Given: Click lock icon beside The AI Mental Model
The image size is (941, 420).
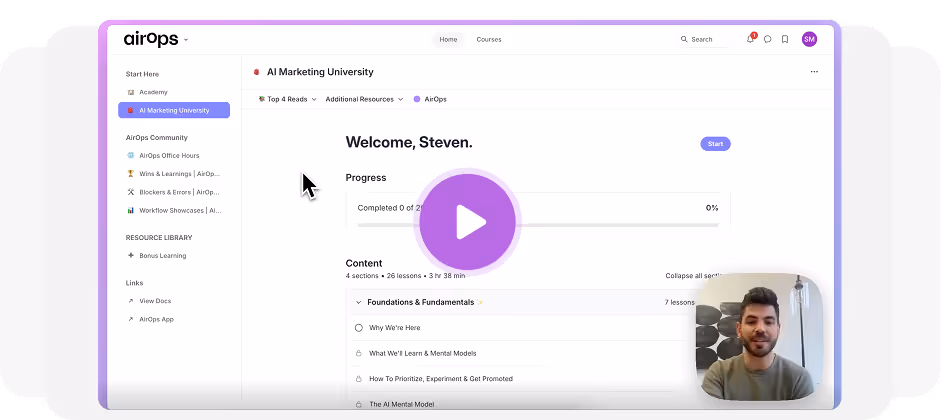Looking at the screenshot, I should [x=359, y=404].
